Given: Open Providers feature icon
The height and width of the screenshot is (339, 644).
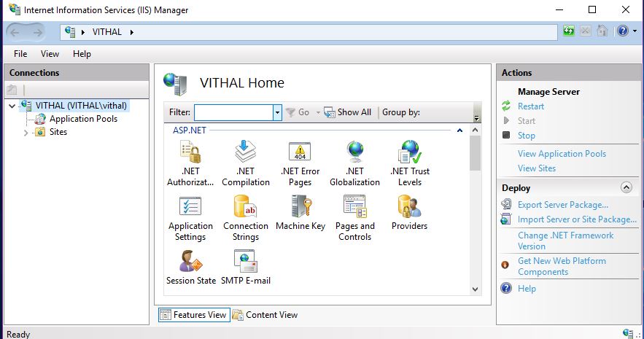Looking at the screenshot, I should [409, 206].
